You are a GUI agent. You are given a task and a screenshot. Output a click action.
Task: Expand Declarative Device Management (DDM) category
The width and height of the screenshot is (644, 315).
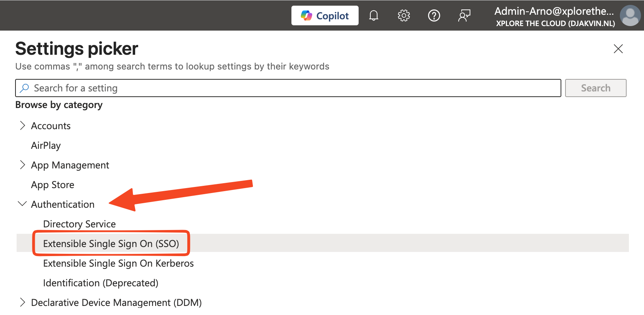[x=23, y=302]
